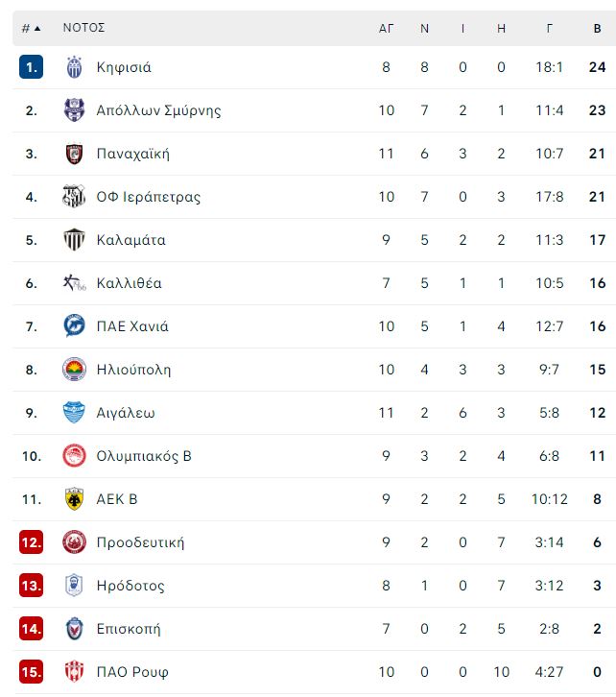Viewport: 616px width, 697px height.
Task: Select the Επισκοπή table row
Action: [314, 629]
